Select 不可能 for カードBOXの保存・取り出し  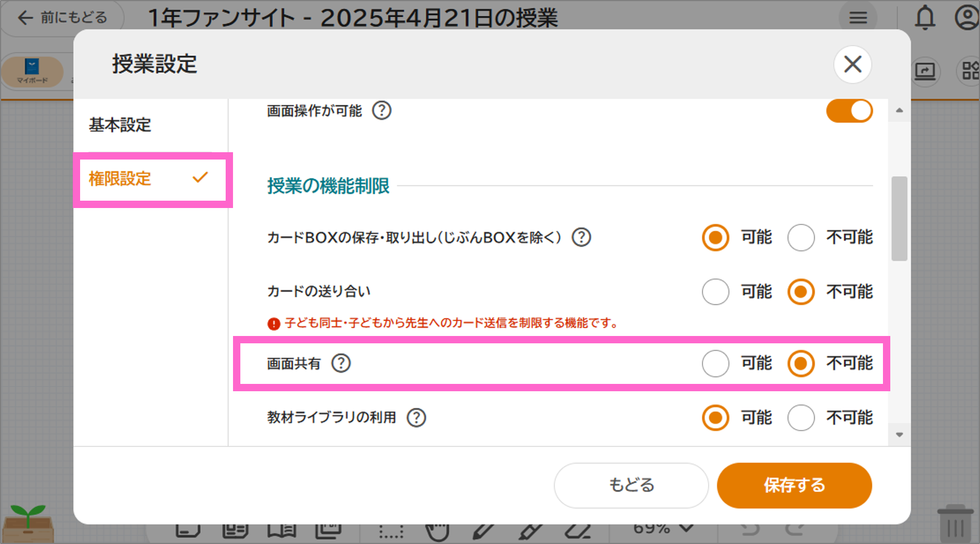pyautogui.click(x=801, y=237)
